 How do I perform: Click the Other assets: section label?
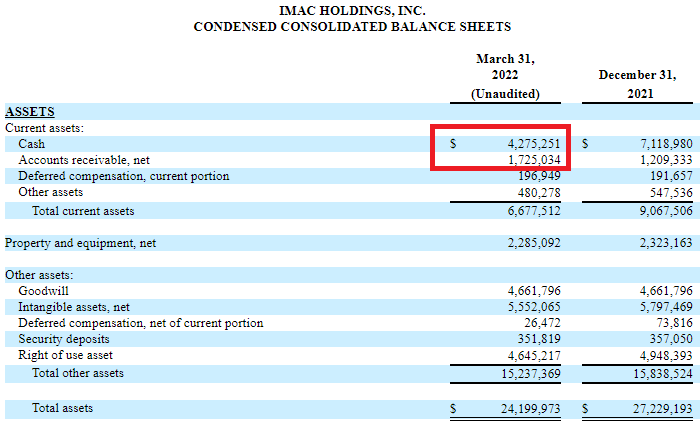[x=39, y=275]
